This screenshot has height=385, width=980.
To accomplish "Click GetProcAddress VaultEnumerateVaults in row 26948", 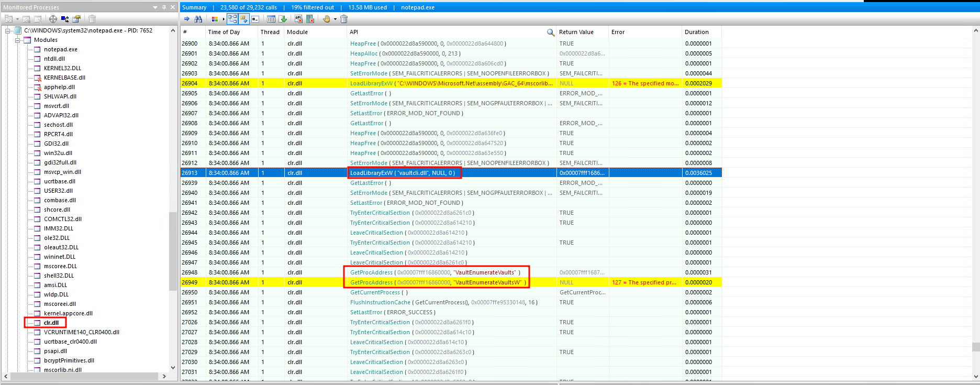I will (436, 272).
